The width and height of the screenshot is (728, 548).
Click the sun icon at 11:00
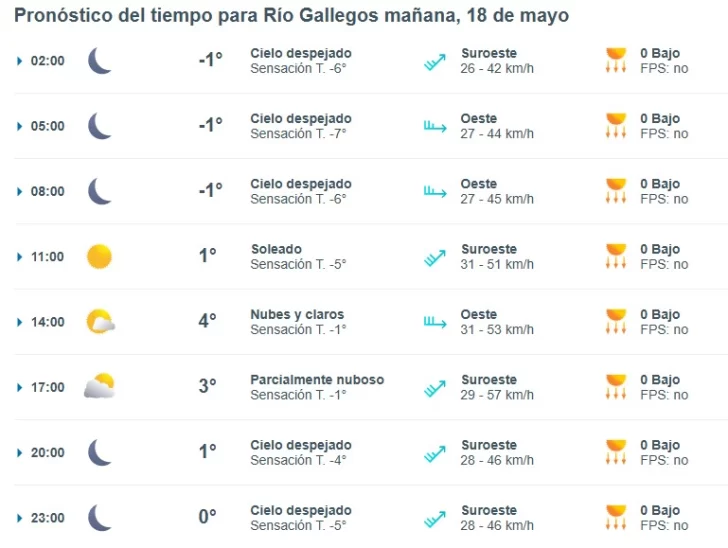99,257
